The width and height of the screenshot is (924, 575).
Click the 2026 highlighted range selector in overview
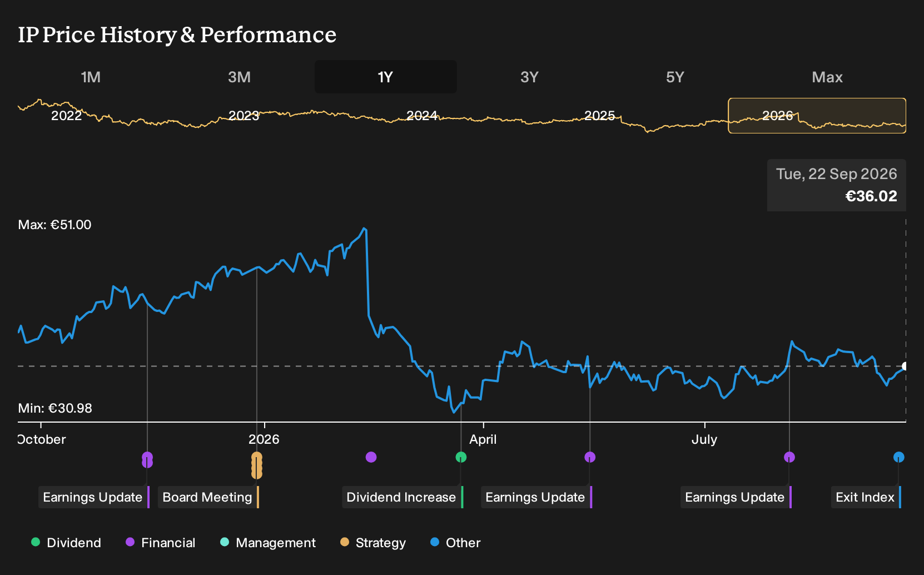(817, 116)
